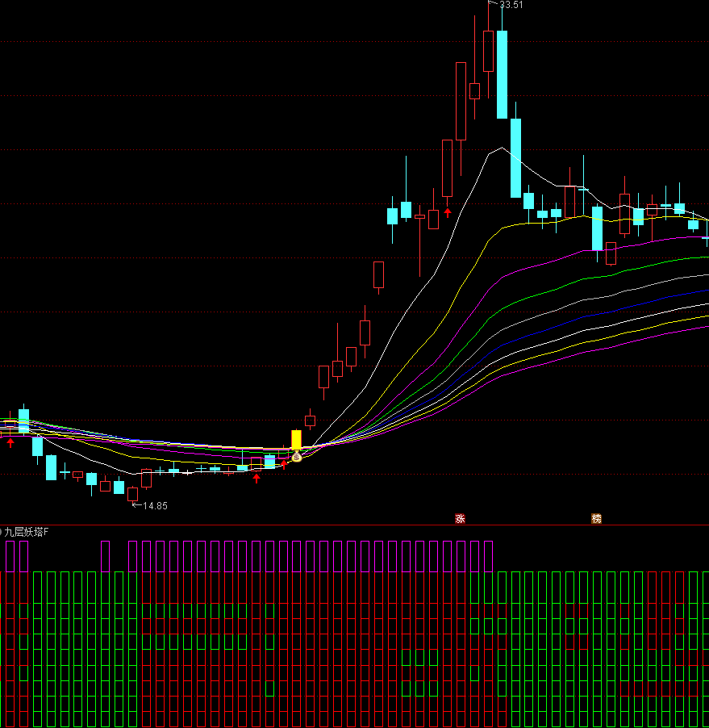The height and width of the screenshot is (728, 709).
Task: Click the 14.85 low price label
Action: pos(156,505)
